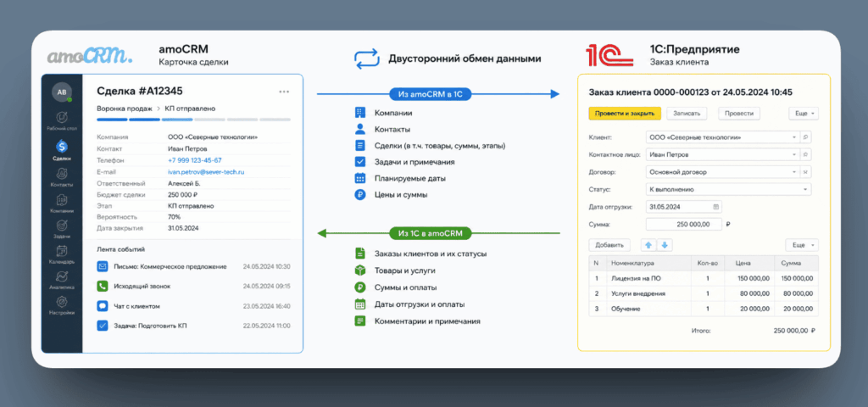Expand the Статус dropdown
Screen dimensions: 868x407
(805, 189)
